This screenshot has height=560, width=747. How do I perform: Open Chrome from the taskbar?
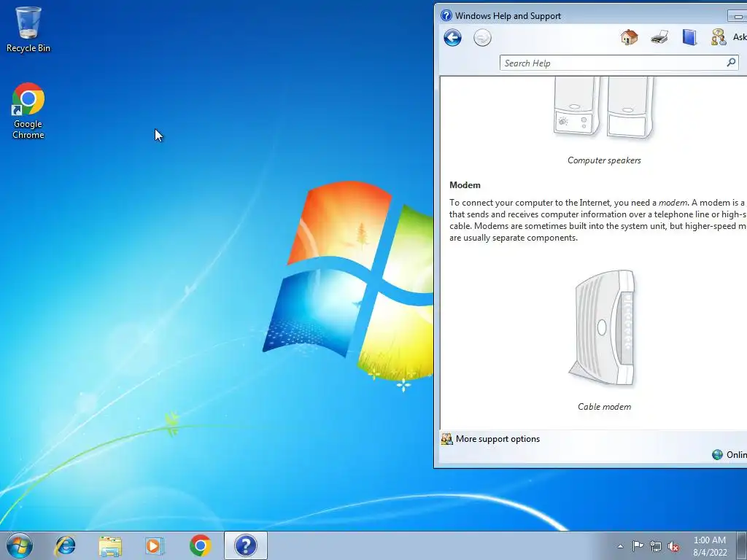pos(200,545)
